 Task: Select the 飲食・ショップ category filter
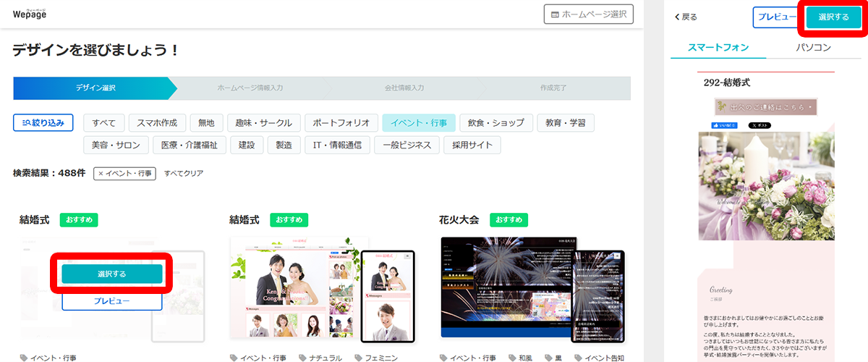click(496, 123)
